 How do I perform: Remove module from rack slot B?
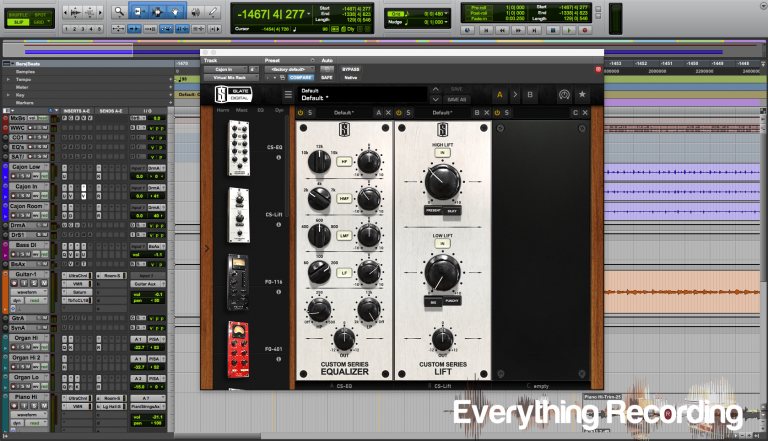click(487, 113)
